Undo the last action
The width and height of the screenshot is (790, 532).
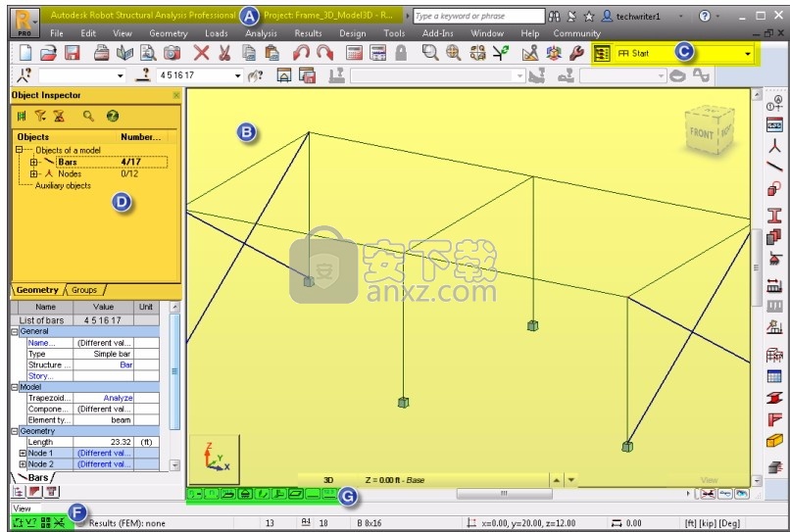[301, 52]
